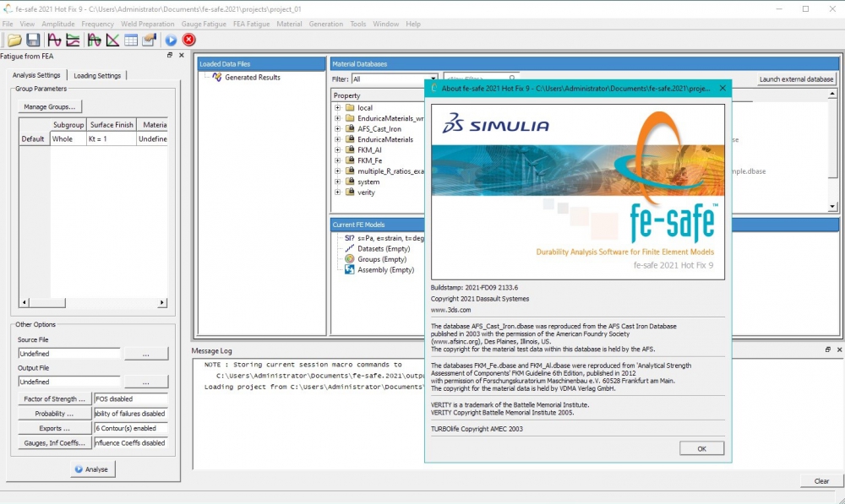Click the local folder icon
Image resolution: width=845 pixels, height=504 pixels.
coord(350,108)
